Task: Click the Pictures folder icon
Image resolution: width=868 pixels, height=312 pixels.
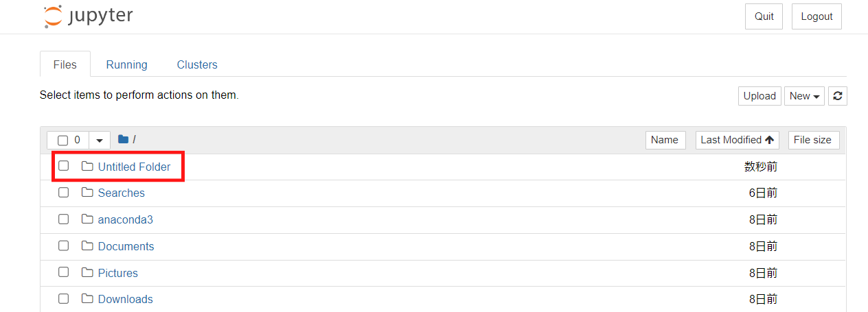Action: [87, 272]
